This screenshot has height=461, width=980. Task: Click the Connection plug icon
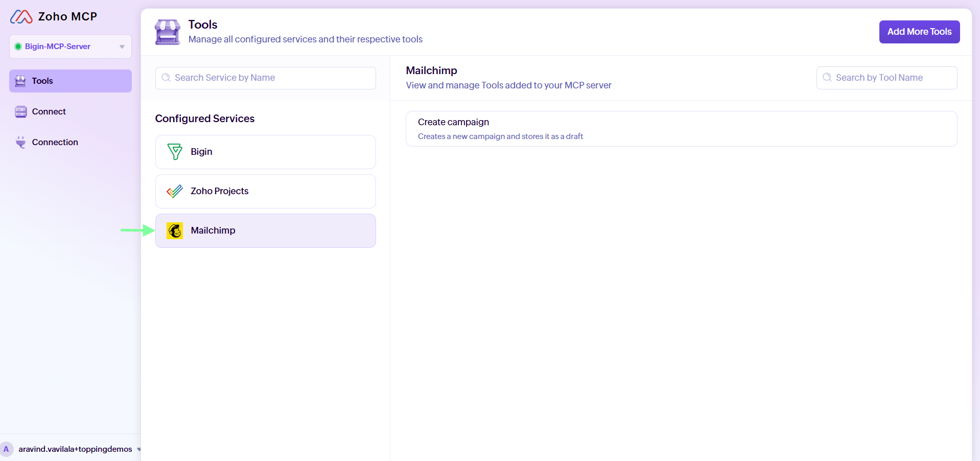20,143
